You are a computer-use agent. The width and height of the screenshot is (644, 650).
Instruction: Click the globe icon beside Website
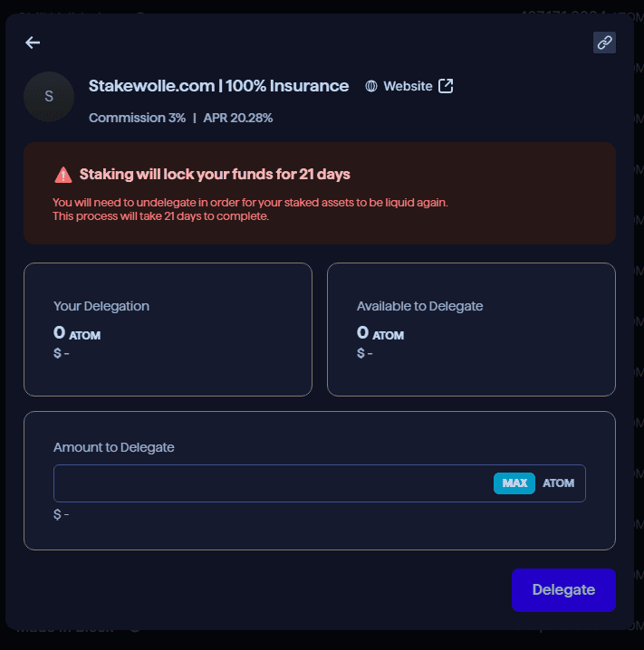pyautogui.click(x=371, y=86)
